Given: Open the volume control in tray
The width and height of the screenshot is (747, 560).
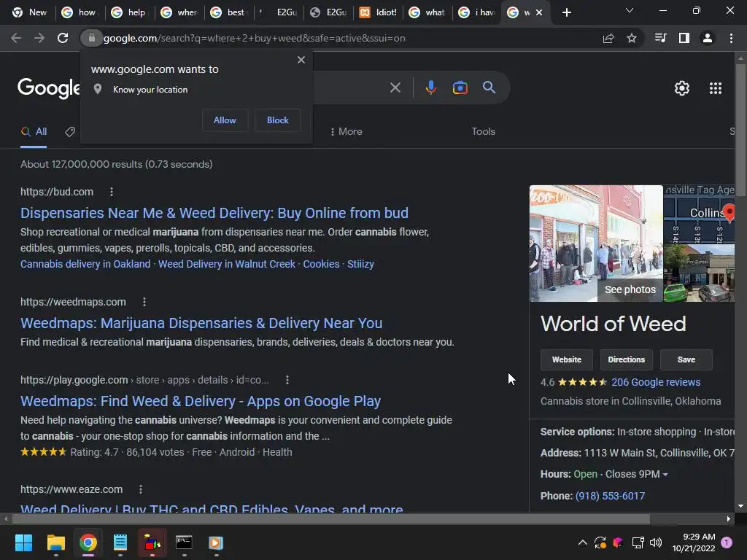Looking at the screenshot, I should (x=656, y=542).
